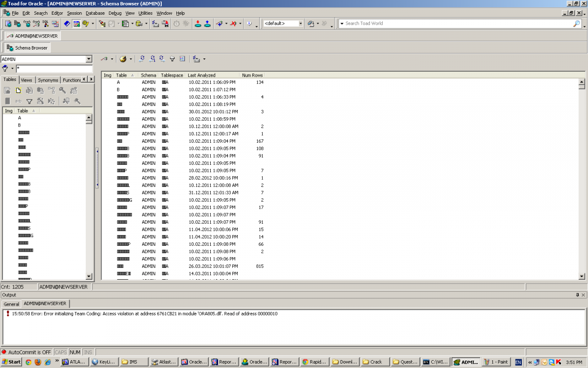Click the Start button on taskbar
Viewport: 588px width, 368px height.
pyautogui.click(x=11, y=362)
